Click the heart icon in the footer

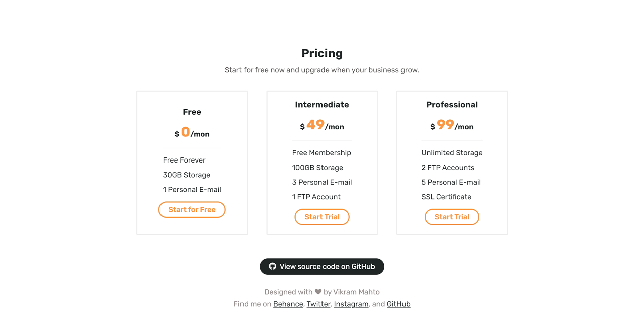(x=317, y=292)
